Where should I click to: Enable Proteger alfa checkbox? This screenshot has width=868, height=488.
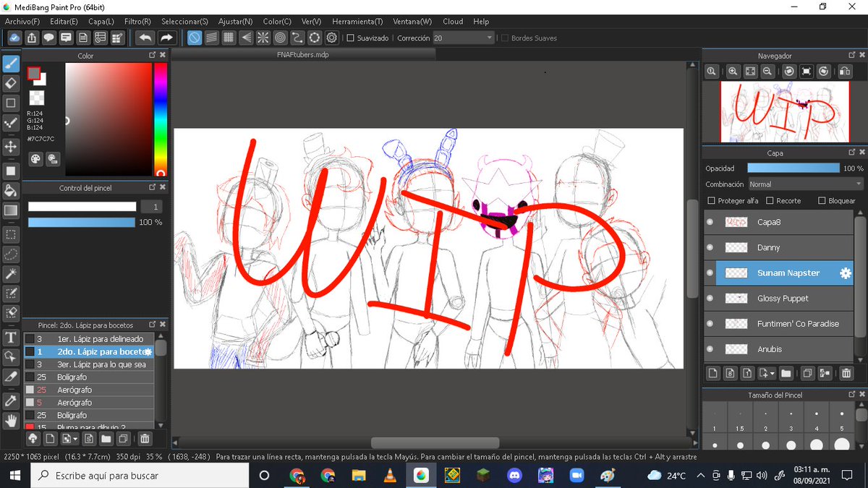click(x=712, y=201)
